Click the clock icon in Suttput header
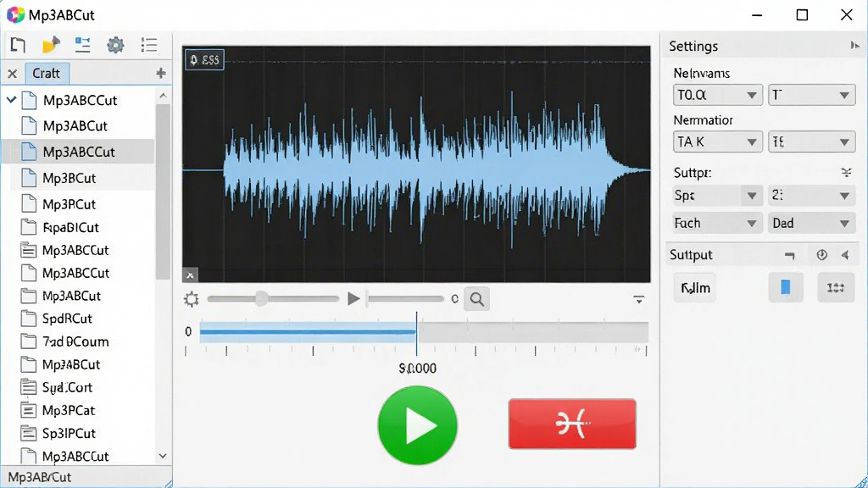The height and width of the screenshot is (488, 868). point(821,254)
